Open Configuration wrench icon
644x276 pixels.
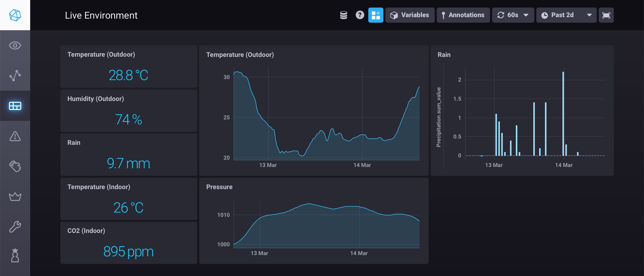point(15,227)
